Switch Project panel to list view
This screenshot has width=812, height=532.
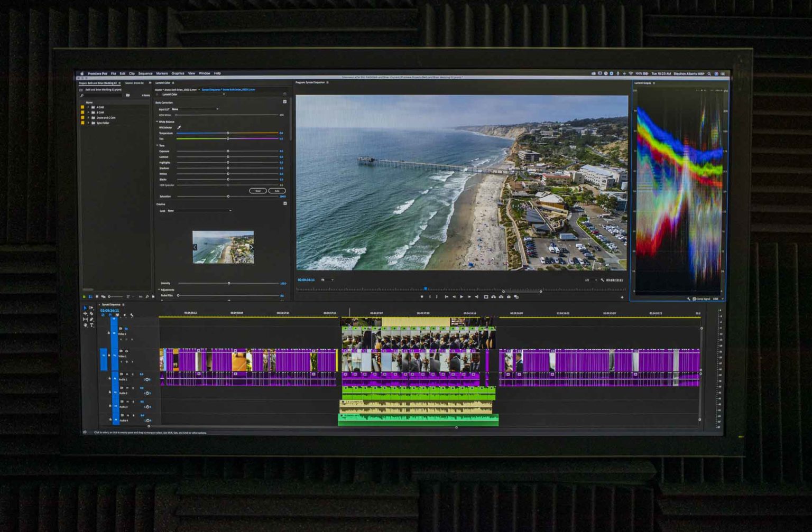click(x=90, y=296)
